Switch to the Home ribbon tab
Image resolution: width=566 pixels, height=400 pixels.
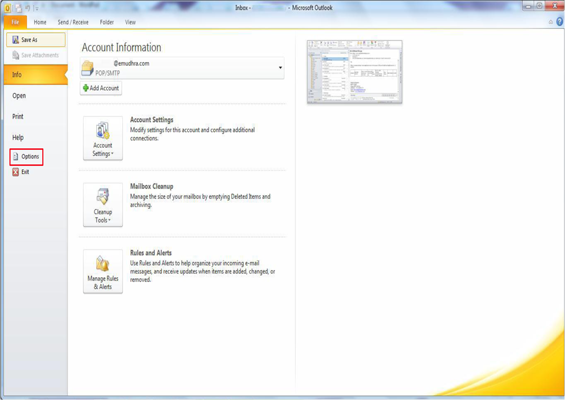click(40, 22)
